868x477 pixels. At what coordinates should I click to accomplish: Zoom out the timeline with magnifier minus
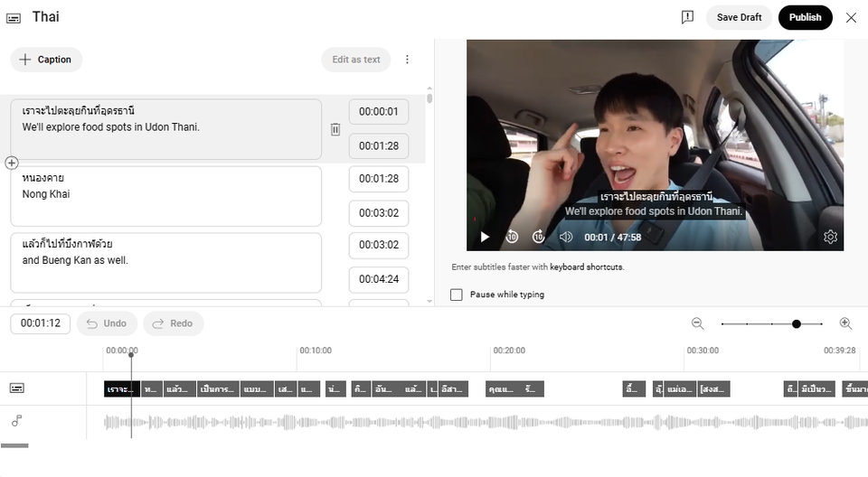point(697,323)
